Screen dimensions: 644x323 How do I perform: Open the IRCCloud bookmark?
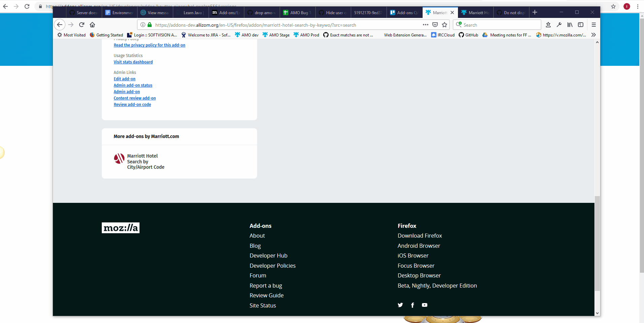pyautogui.click(x=443, y=35)
